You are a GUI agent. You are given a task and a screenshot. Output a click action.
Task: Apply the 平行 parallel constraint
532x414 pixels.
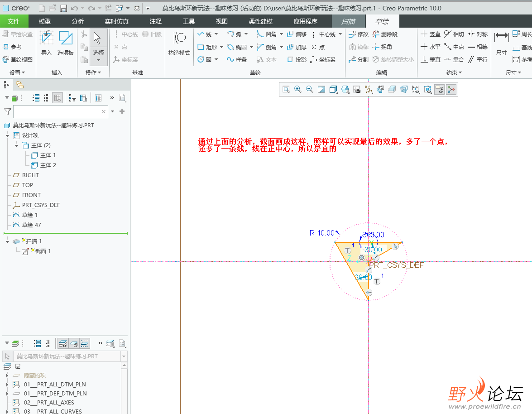click(478, 59)
